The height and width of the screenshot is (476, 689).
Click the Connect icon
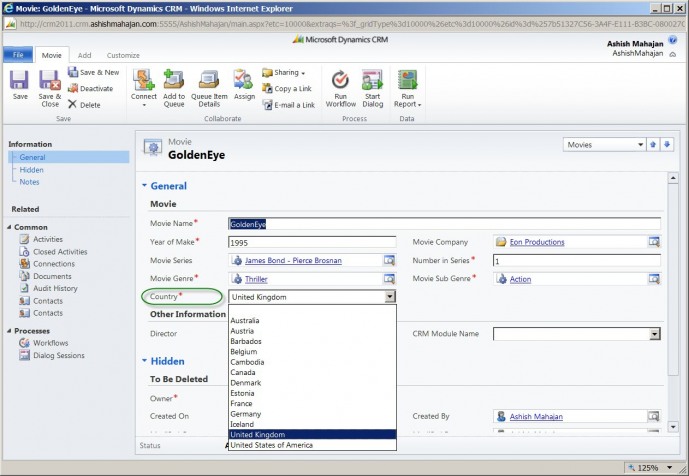[144, 80]
